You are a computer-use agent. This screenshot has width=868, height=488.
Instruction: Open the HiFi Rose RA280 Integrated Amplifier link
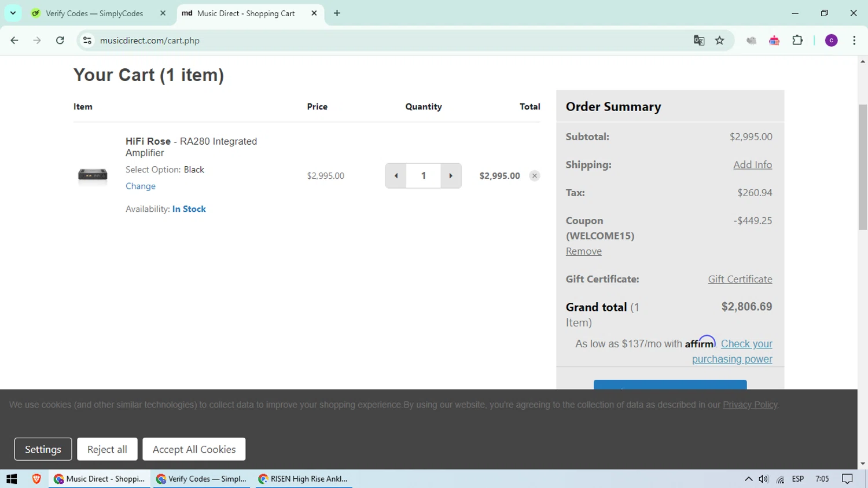point(192,147)
